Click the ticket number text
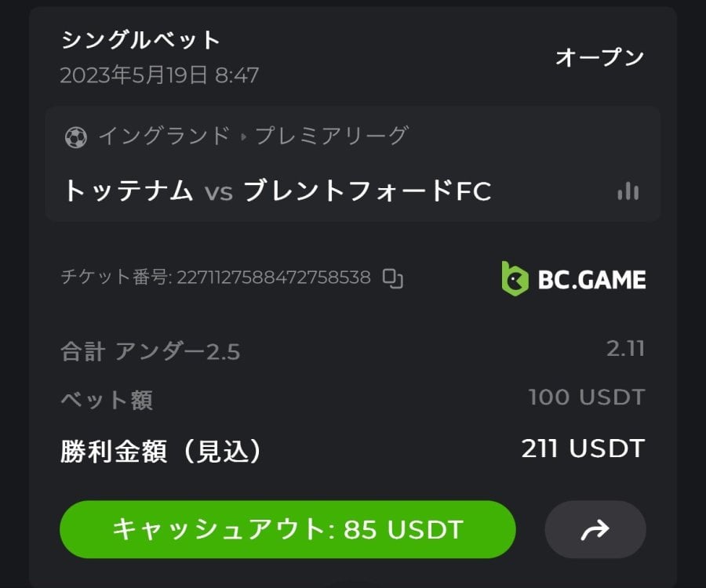This screenshot has height=588, width=706. coord(216,278)
